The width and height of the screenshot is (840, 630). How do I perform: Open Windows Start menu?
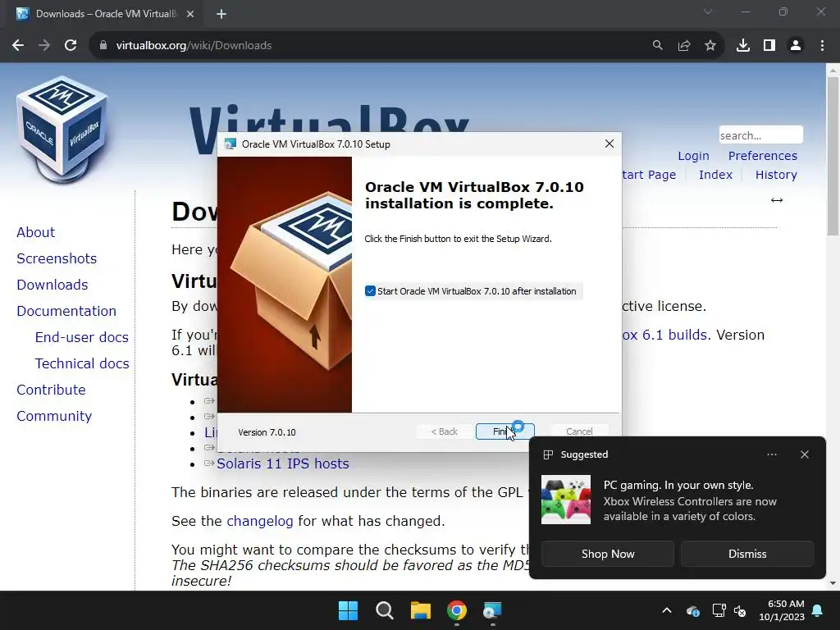(348, 610)
